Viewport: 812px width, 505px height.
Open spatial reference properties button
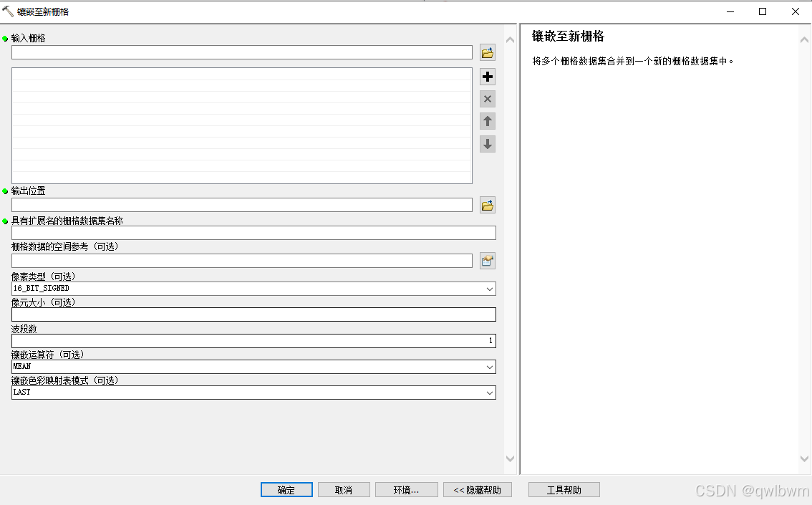coord(488,261)
